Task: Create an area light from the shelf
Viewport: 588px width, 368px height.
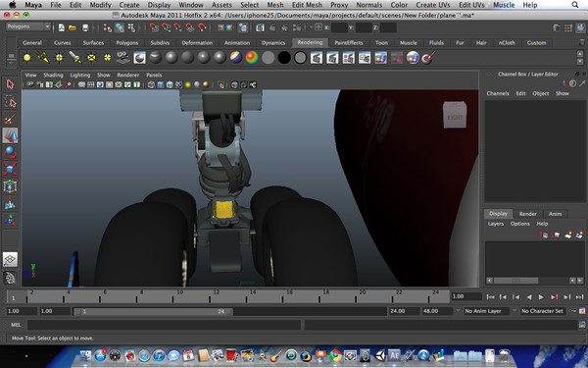Action: point(91,58)
